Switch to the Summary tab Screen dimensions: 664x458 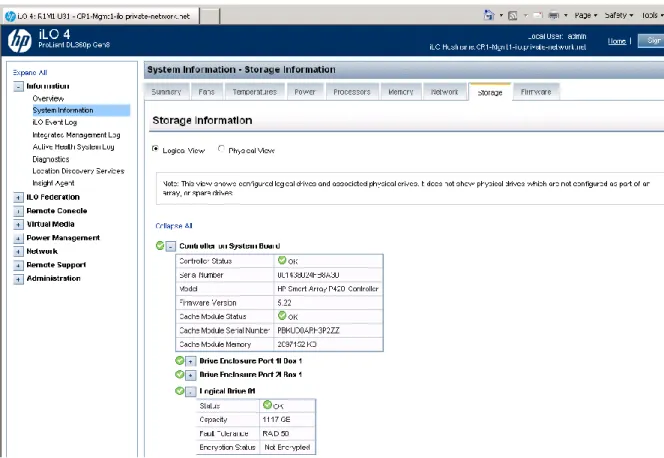[x=166, y=92]
